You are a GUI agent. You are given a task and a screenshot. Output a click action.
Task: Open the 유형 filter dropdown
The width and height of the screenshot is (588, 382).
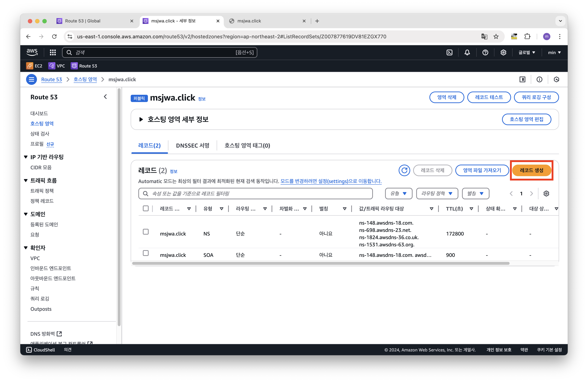tap(398, 194)
